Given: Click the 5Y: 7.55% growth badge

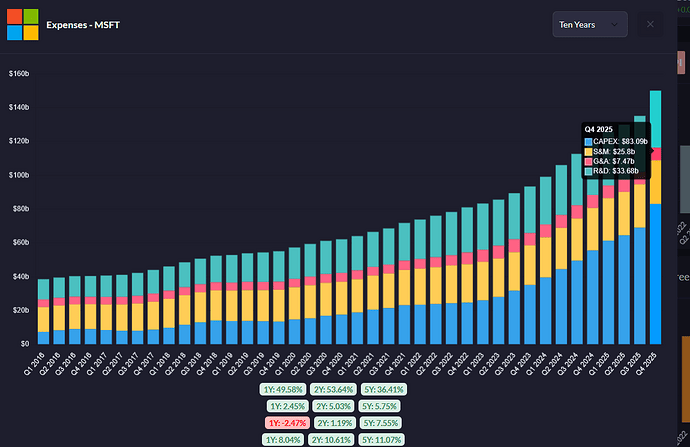Looking at the screenshot, I should pyautogui.click(x=380, y=423).
